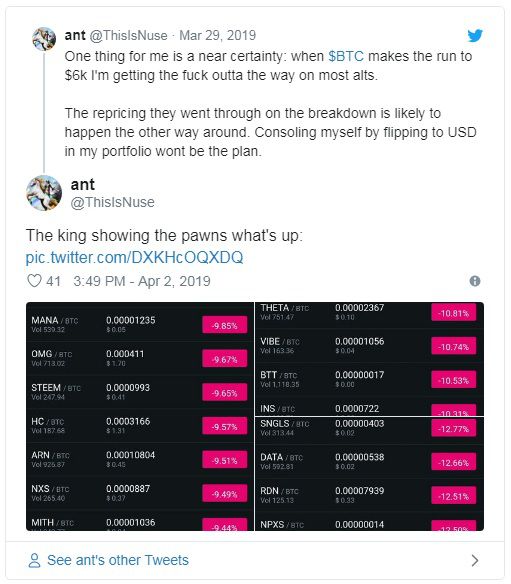Viewport: 511px width, 584px height.
Task: Like the tweet with heart icon
Action: pyautogui.click(x=34, y=281)
